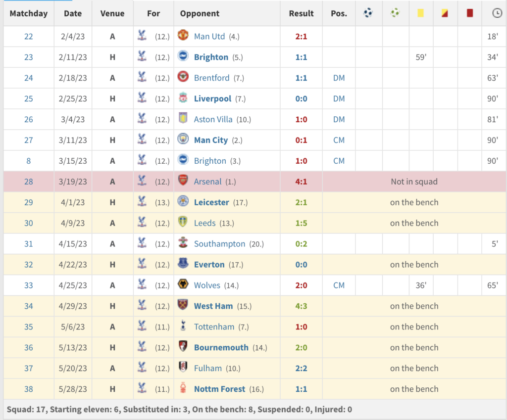Image resolution: width=507 pixels, height=420 pixels.
Task: Click the goals football icon in header
Action: 368,13
